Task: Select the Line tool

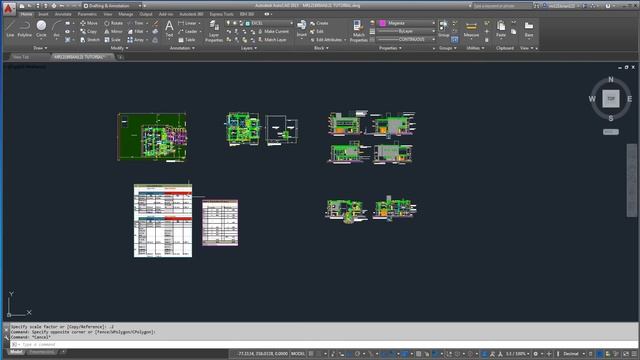Action: coord(10,29)
